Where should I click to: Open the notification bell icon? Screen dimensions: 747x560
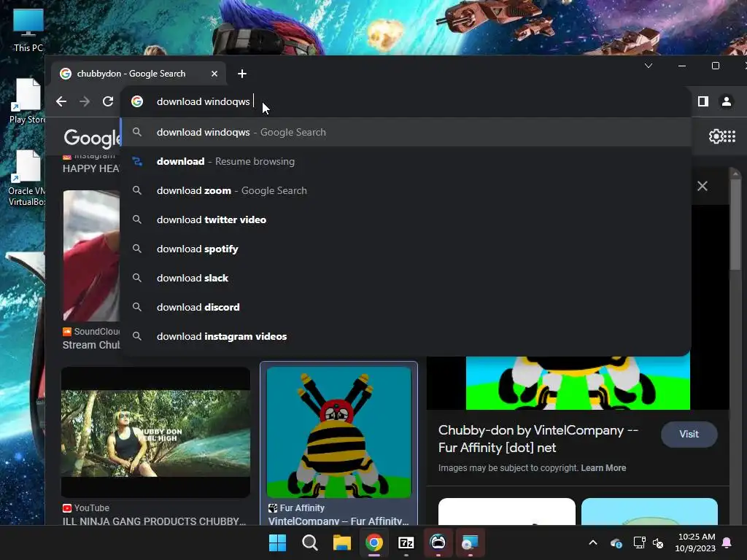click(727, 542)
